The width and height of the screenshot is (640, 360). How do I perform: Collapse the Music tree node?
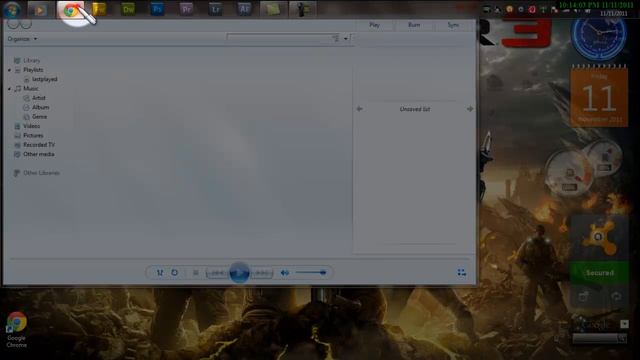point(9,89)
